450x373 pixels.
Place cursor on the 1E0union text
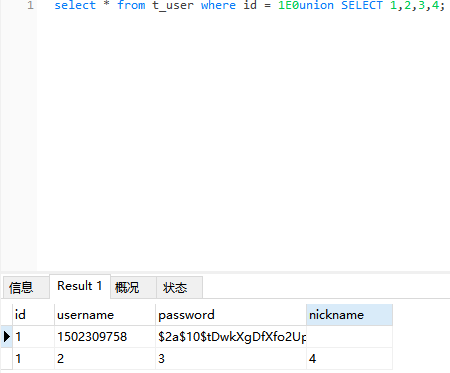pos(306,5)
